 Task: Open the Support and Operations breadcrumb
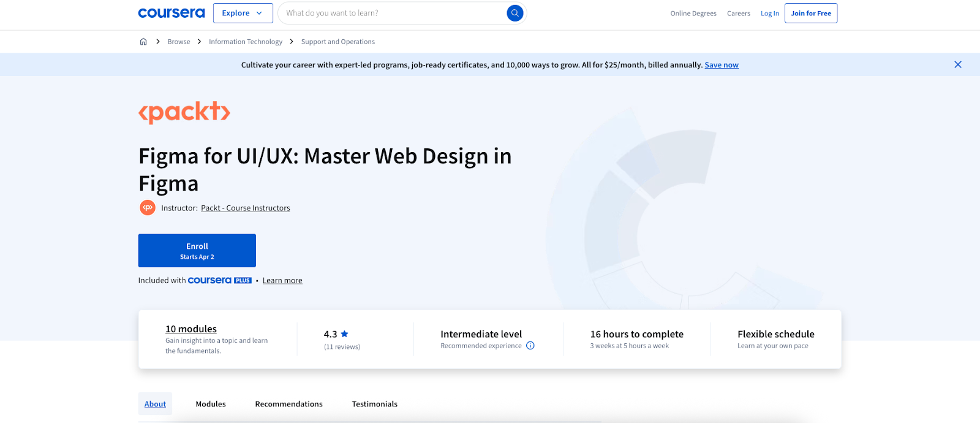[338, 42]
